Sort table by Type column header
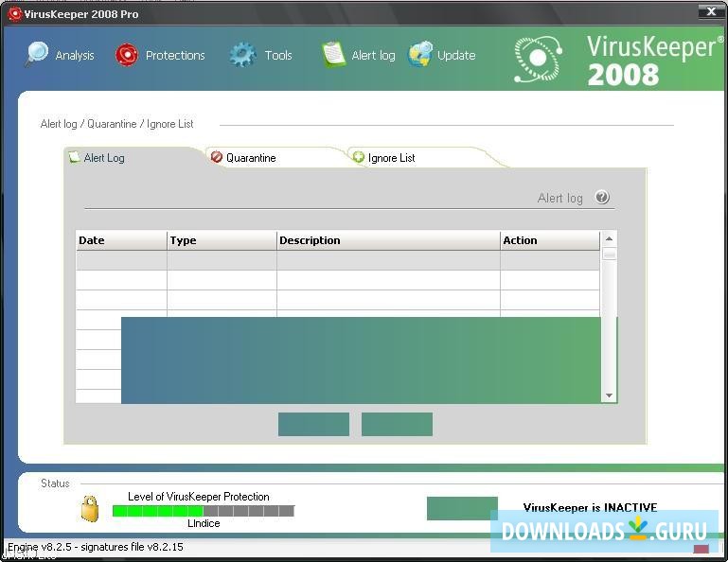The width and height of the screenshot is (728, 562). [x=222, y=240]
